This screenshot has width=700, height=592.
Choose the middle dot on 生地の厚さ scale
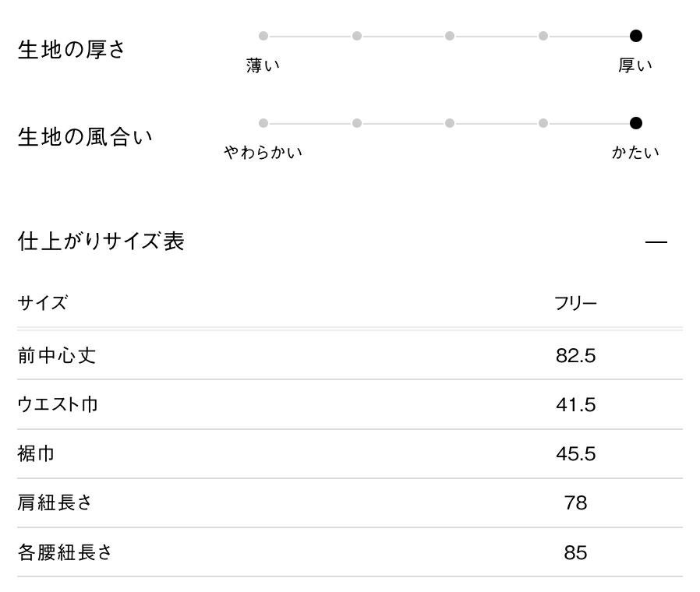click(x=450, y=36)
